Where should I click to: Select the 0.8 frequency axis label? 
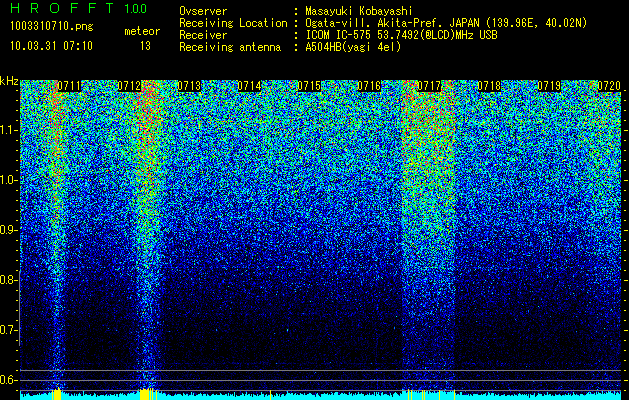tap(9, 280)
